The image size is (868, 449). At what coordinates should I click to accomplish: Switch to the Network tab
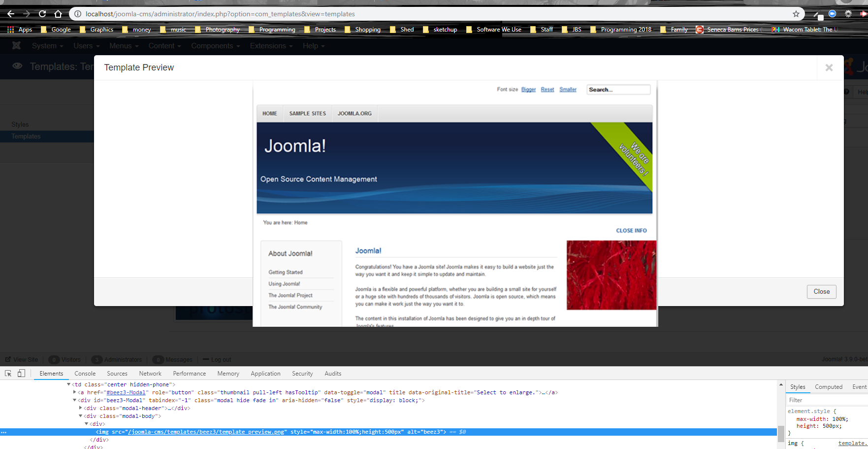(150, 374)
